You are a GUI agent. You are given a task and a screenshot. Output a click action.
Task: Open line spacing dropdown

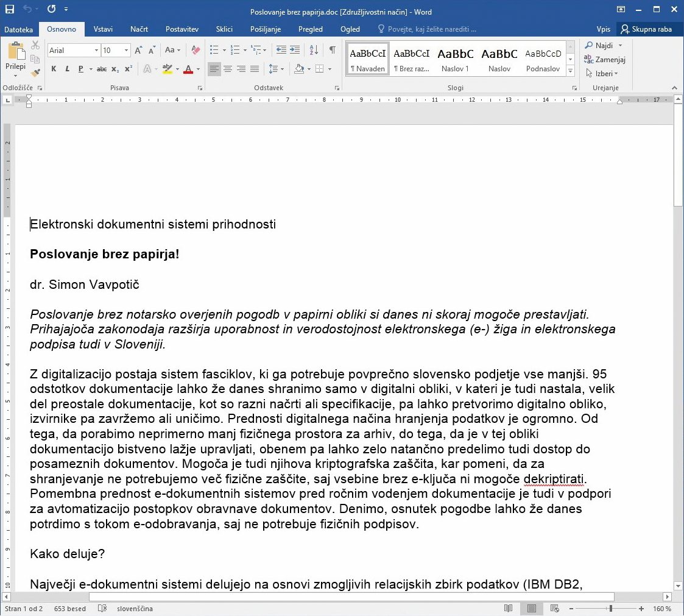coord(276,69)
